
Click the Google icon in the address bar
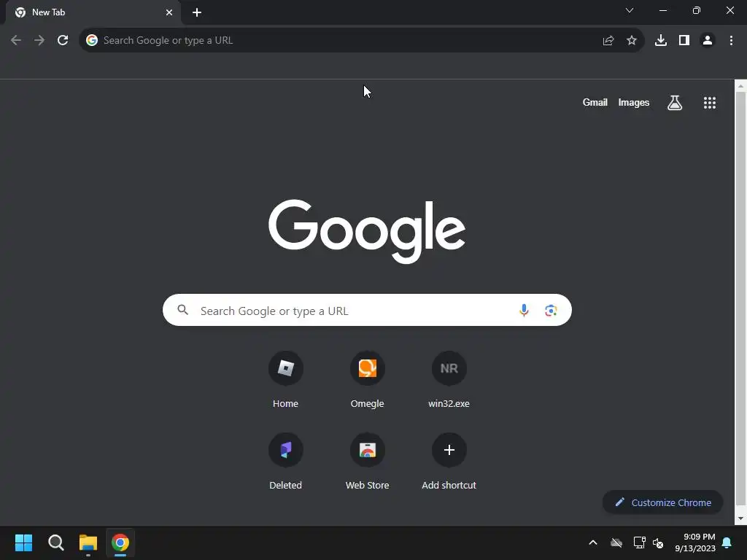point(92,41)
